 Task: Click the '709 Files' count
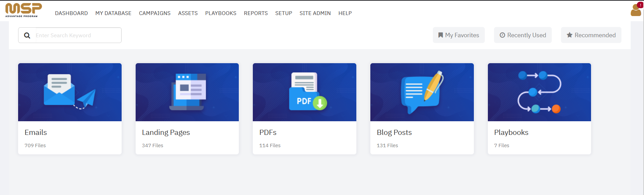pyautogui.click(x=35, y=145)
